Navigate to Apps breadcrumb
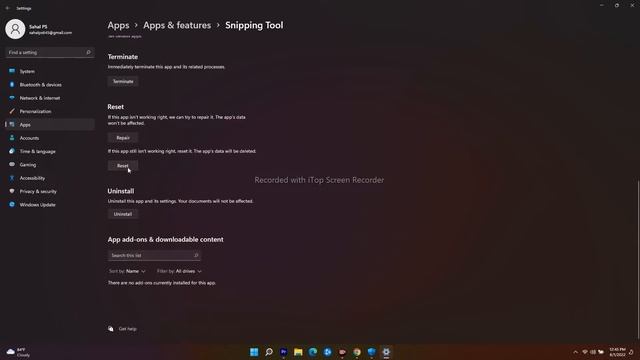 (x=118, y=25)
